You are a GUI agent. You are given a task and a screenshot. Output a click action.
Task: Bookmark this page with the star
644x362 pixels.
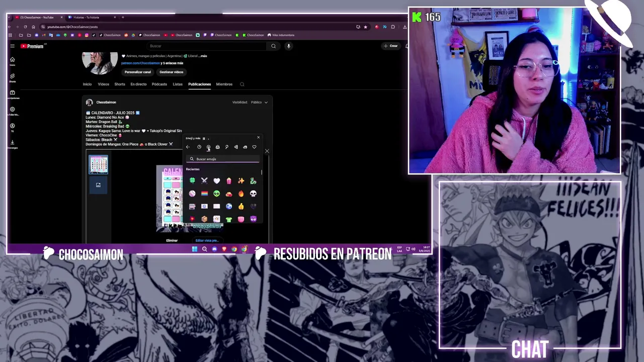point(365,27)
